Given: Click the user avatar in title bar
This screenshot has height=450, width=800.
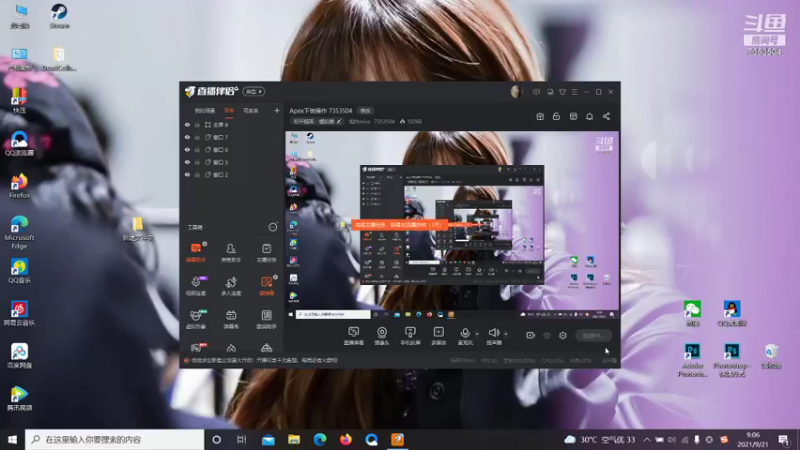Looking at the screenshot, I should 516,91.
